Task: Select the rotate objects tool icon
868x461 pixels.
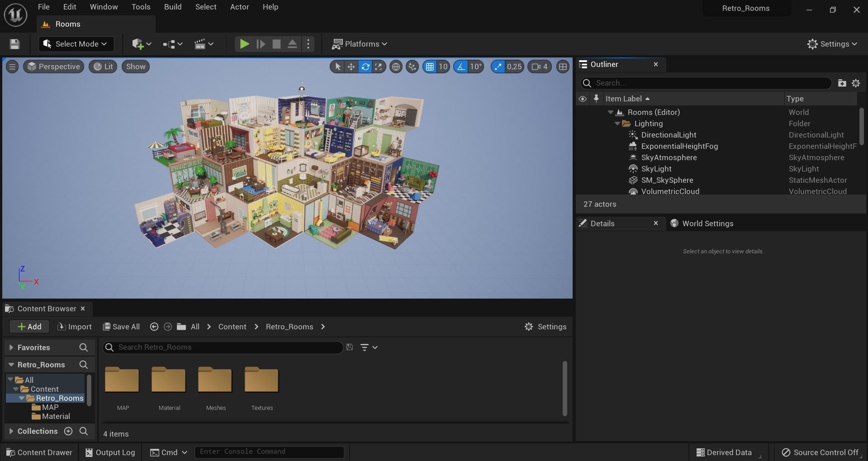Action: click(x=365, y=67)
